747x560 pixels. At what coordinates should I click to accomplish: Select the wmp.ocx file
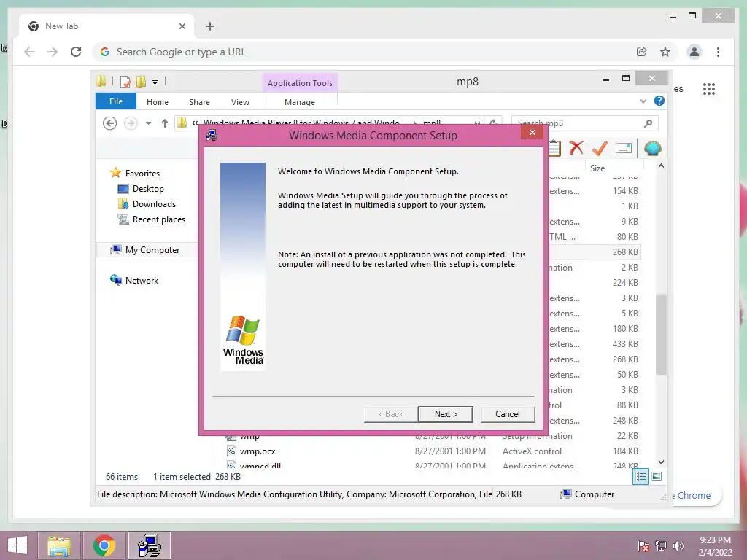tap(258, 451)
